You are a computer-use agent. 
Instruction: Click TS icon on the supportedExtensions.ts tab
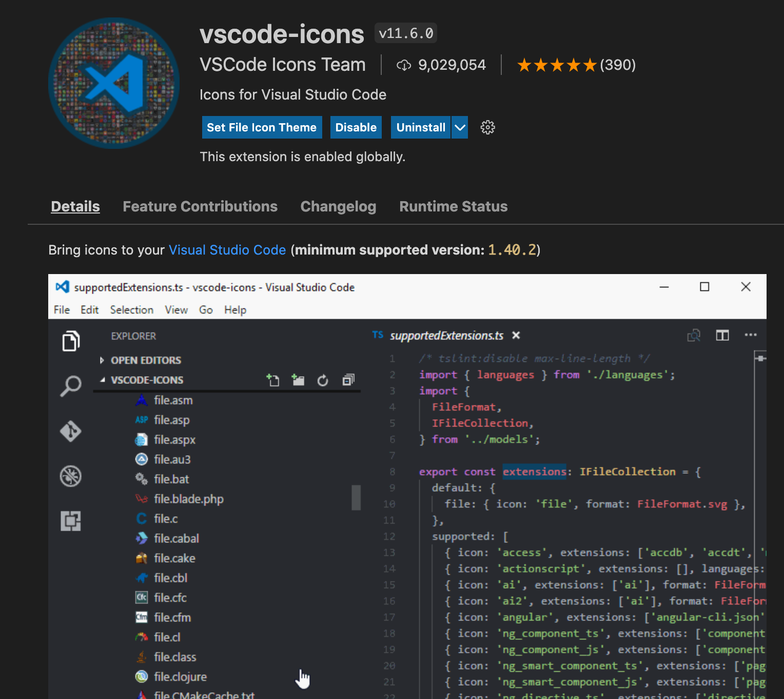[378, 335]
